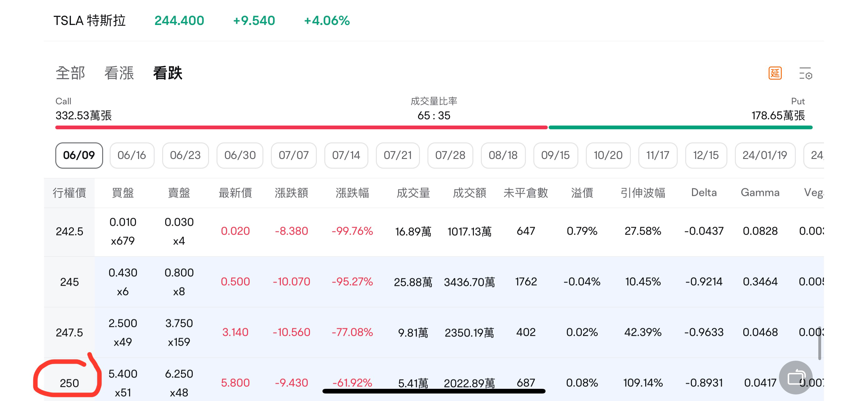868x401 pixels.
Task: Switch to the 看漲 calls tab
Action: (119, 73)
